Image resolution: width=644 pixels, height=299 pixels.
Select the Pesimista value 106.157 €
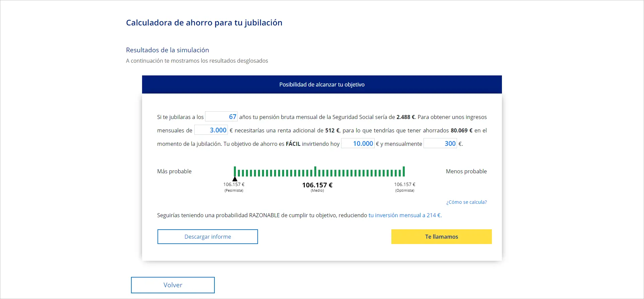[x=234, y=184]
